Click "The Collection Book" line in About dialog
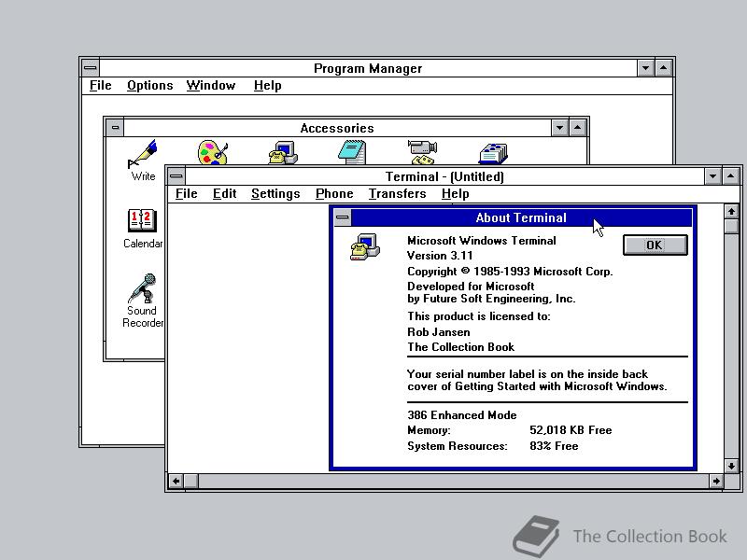 pyautogui.click(x=460, y=347)
